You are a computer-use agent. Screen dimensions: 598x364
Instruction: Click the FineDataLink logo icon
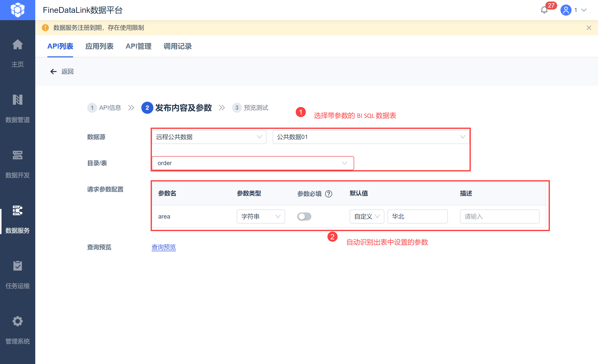[x=18, y=10]
